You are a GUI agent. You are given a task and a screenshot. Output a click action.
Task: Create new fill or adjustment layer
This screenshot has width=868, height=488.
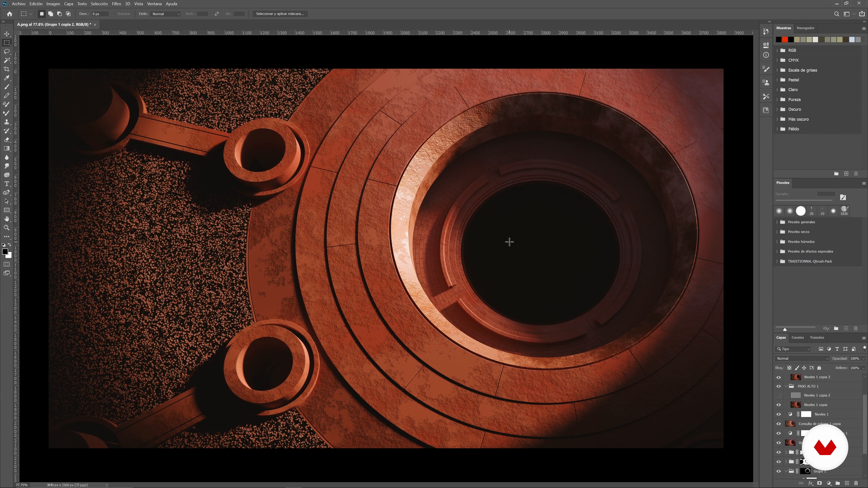click(x=829, y=483)
